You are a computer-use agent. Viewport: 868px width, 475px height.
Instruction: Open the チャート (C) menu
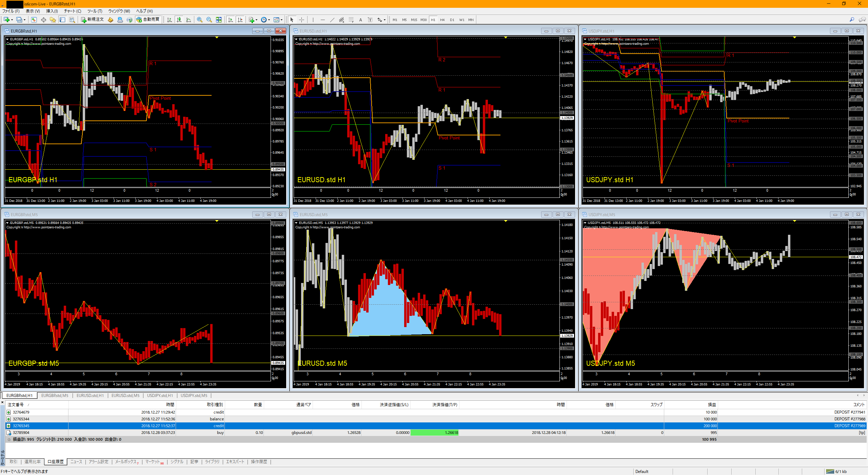click(x=73, y=11)
